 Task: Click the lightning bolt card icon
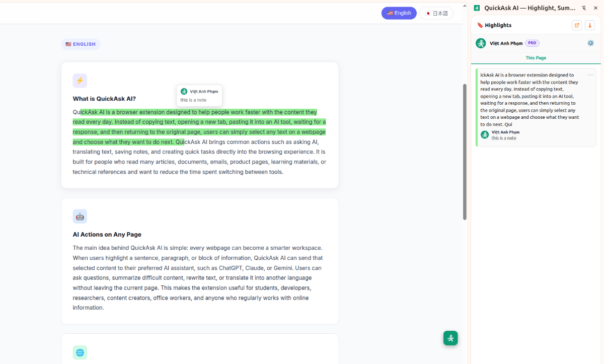point(80,81)
